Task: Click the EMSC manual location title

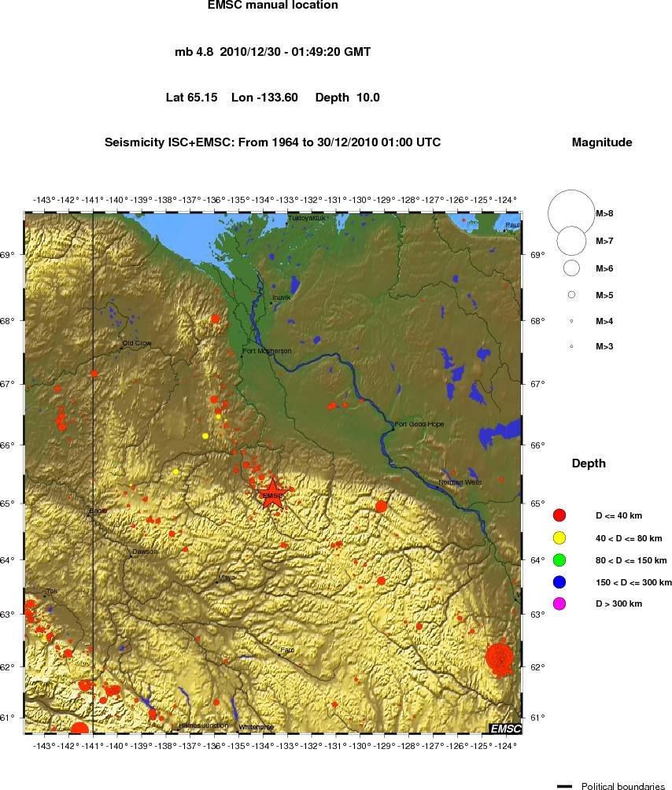Action: tap(273, 5)
